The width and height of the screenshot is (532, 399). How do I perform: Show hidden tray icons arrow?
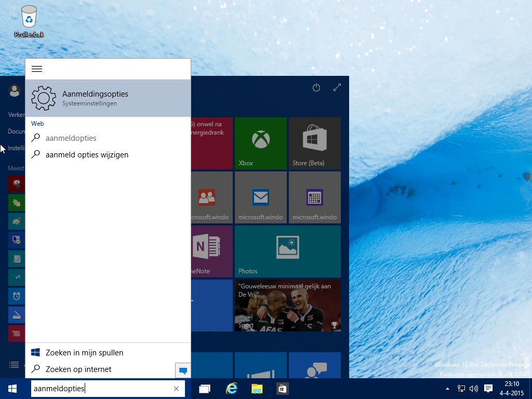(x=447, y=389)
